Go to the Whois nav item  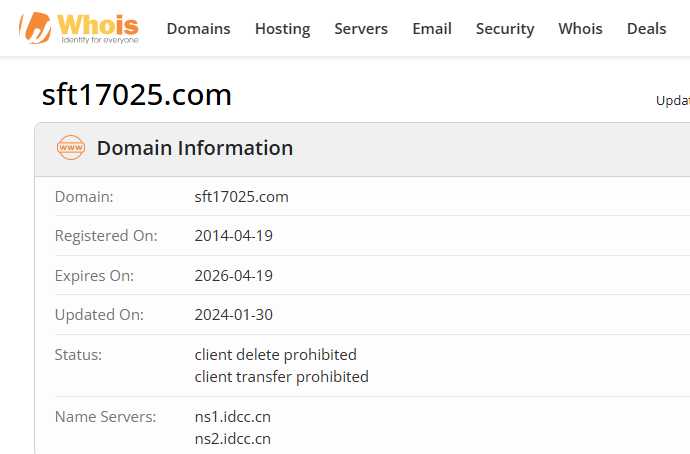[x=580, y=29]
